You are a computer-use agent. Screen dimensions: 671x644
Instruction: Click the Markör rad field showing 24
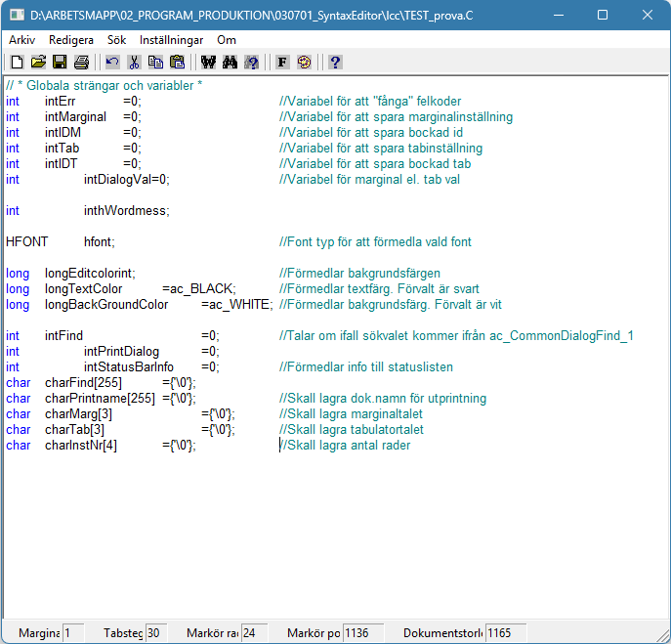click(x=255, y=633)
